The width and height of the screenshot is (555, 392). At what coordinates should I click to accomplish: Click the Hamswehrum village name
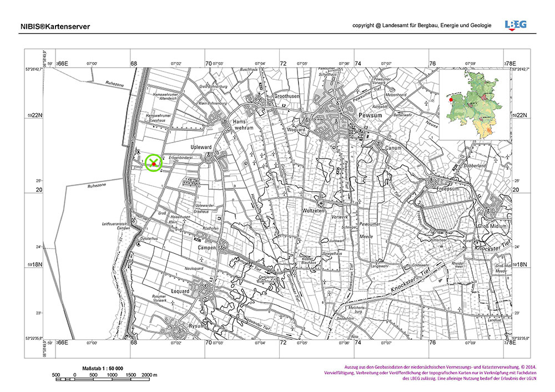click(x=243, y=124)
